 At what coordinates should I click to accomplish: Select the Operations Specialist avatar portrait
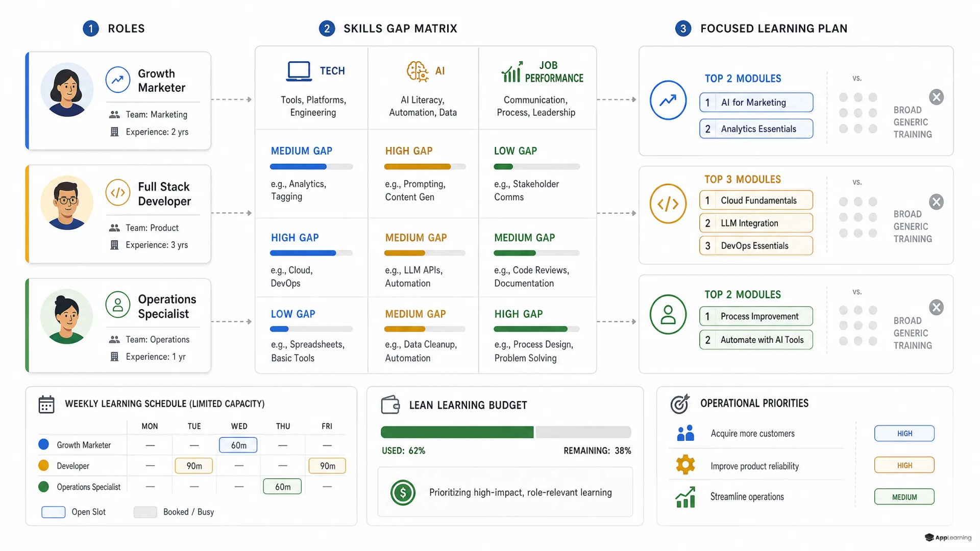67,316
